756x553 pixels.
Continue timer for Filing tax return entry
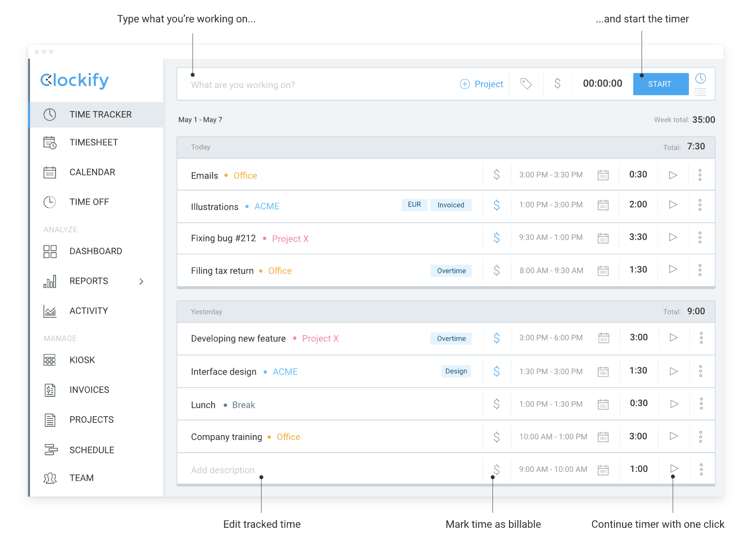coord(673,269)
